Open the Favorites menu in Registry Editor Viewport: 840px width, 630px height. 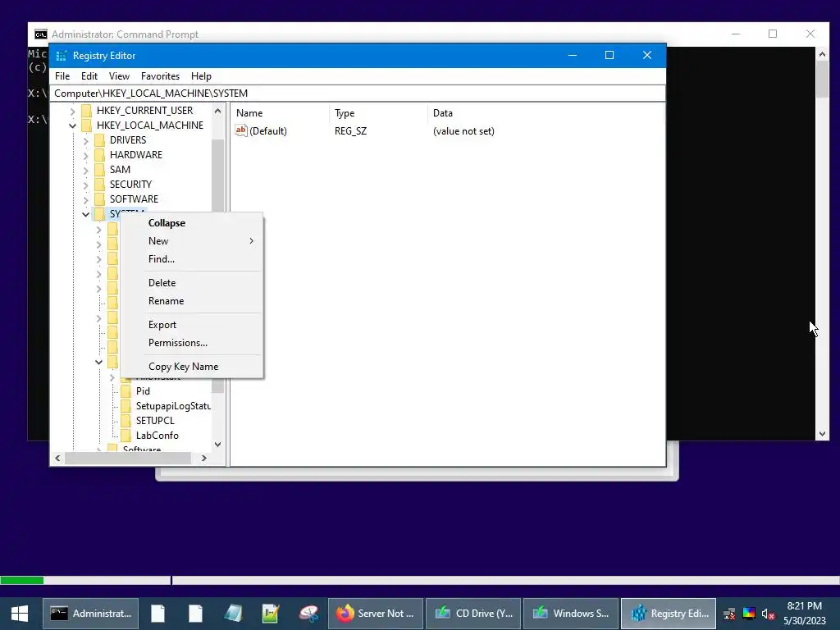(x=160, y=76)
